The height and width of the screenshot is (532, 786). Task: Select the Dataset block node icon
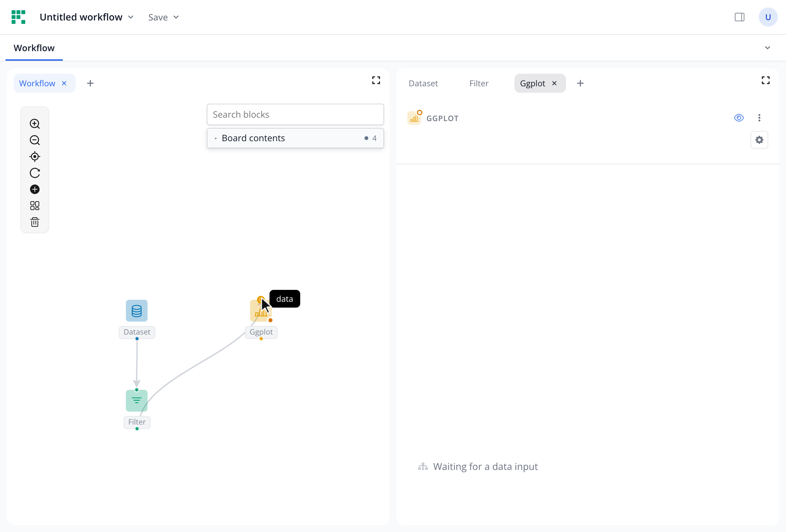[137, 311]
